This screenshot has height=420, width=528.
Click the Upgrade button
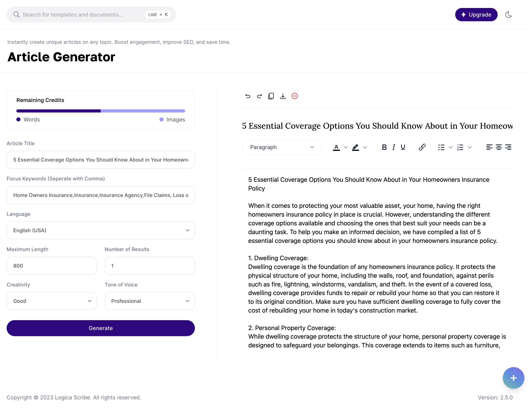coord(476,15)
